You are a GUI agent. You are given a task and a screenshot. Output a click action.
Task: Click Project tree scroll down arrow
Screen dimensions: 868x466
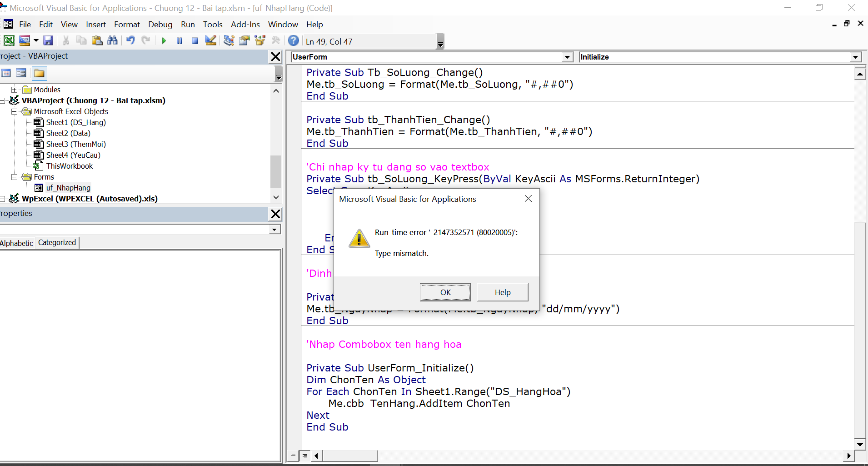coord(276,197)
